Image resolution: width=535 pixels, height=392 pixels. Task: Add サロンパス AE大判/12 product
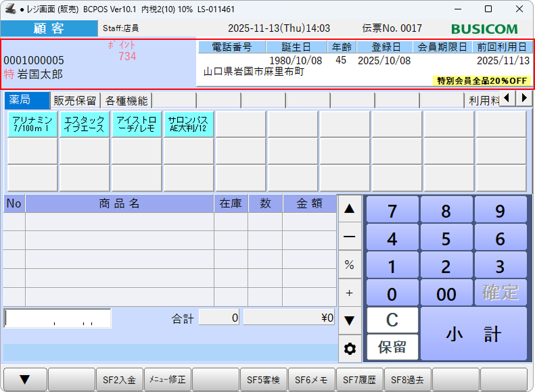pyautogui.click(x=189, y=124)
